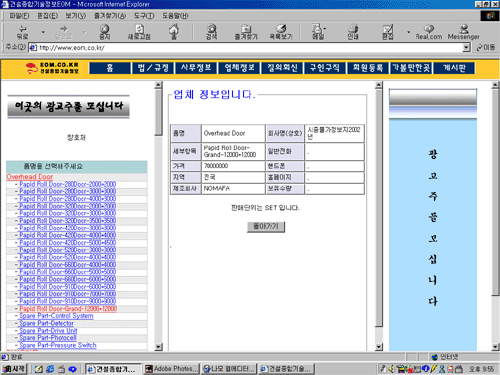This screenshot has height=375, width=500.
Task: Expand the address bar URL dropdown
Action: coord(467,48)
